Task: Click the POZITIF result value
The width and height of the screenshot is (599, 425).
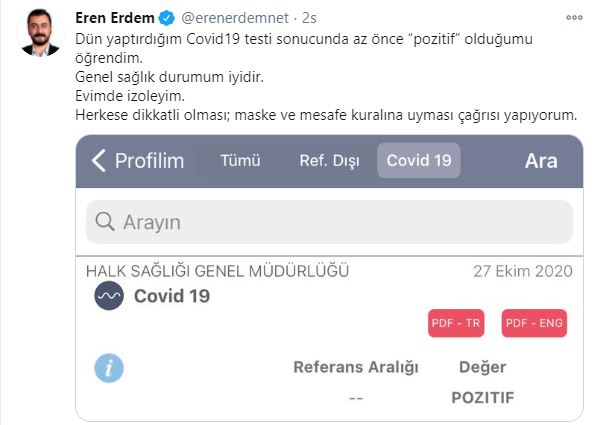Action: 483,398
